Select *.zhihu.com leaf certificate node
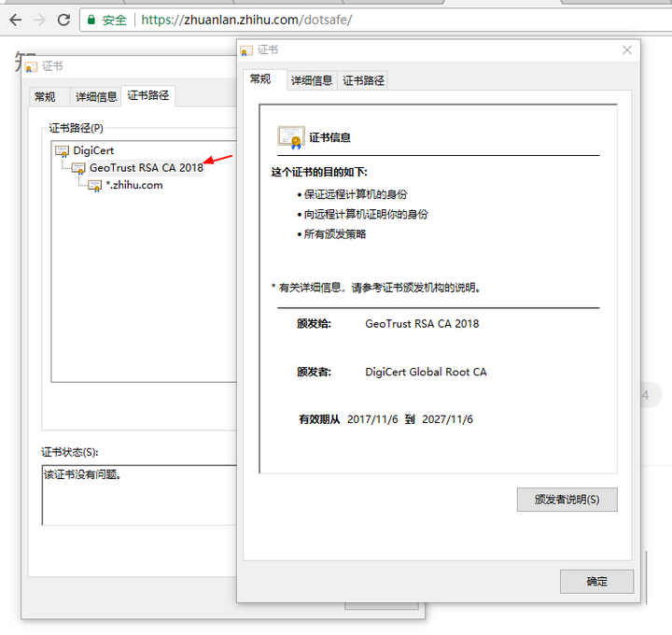The image size is (672, 635). pyautogui.click(x=134, y=185)
